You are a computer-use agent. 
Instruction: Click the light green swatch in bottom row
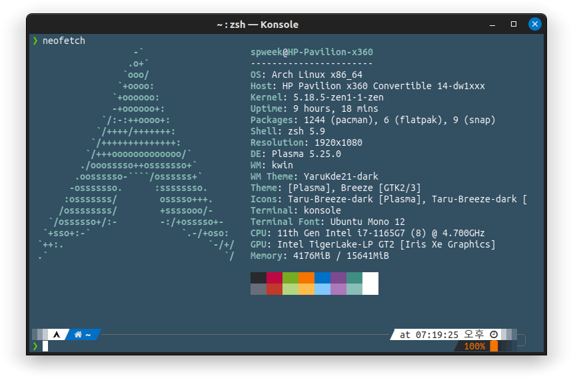click(290, 289)
